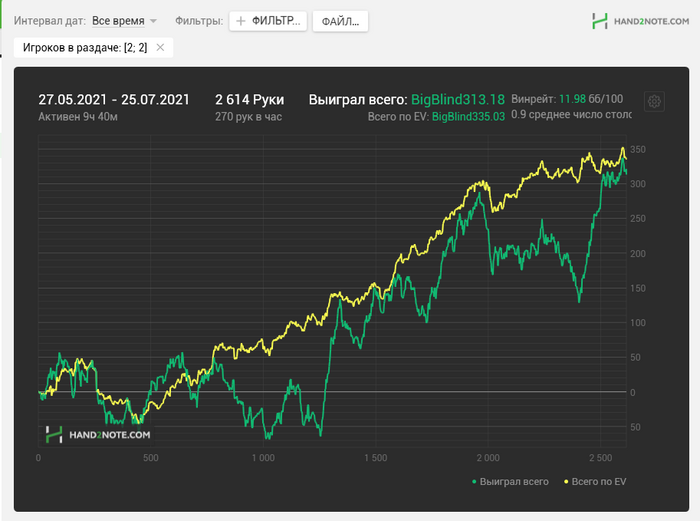Click the x-axis label '1 500'
Image resolution: width=700 pixels, height=521 pixels.
[375, 458]
